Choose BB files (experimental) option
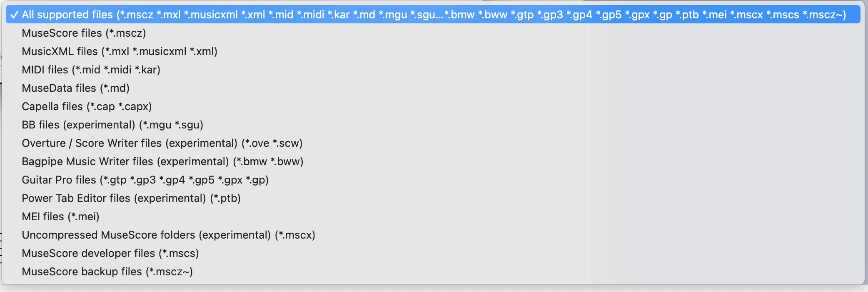 (112, 125)
